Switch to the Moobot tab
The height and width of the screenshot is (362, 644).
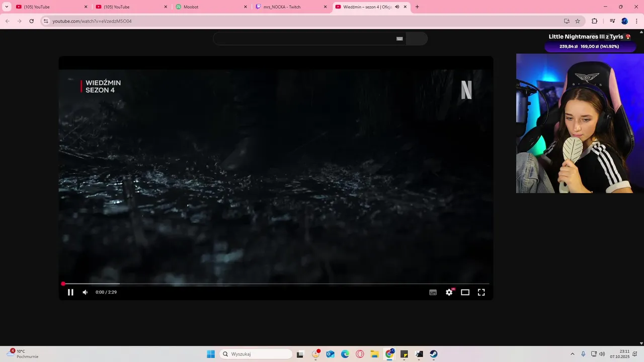coord(211,7)
